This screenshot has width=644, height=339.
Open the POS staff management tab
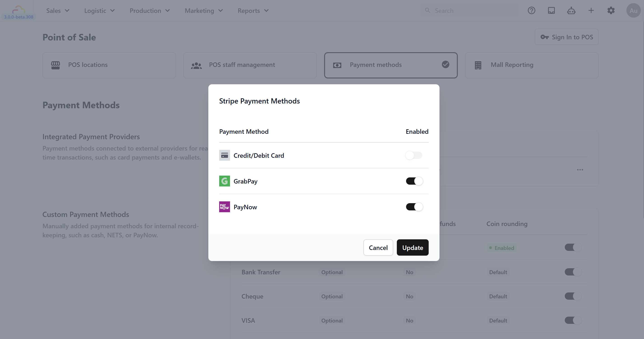[x=250, y=65]
